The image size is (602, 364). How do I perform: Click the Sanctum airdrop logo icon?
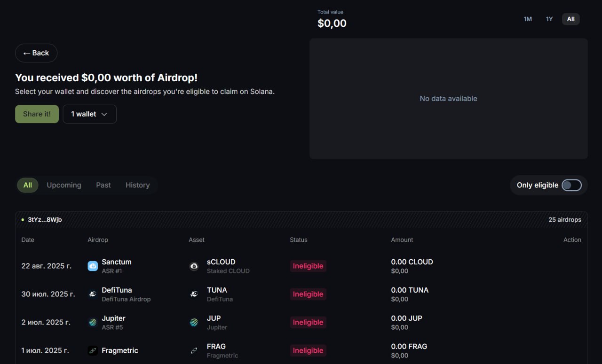[x=93, y=266]
